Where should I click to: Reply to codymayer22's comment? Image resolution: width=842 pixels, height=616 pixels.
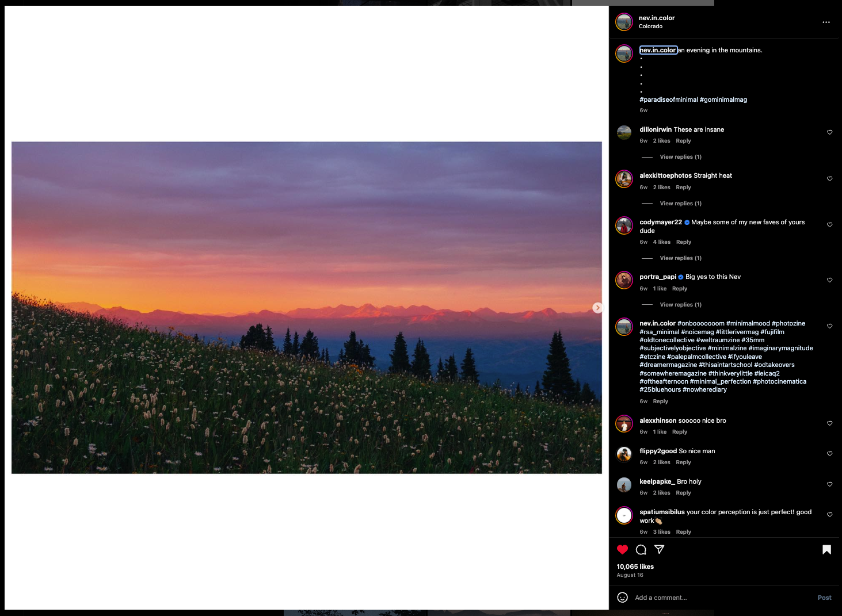(x=683, y=242)
